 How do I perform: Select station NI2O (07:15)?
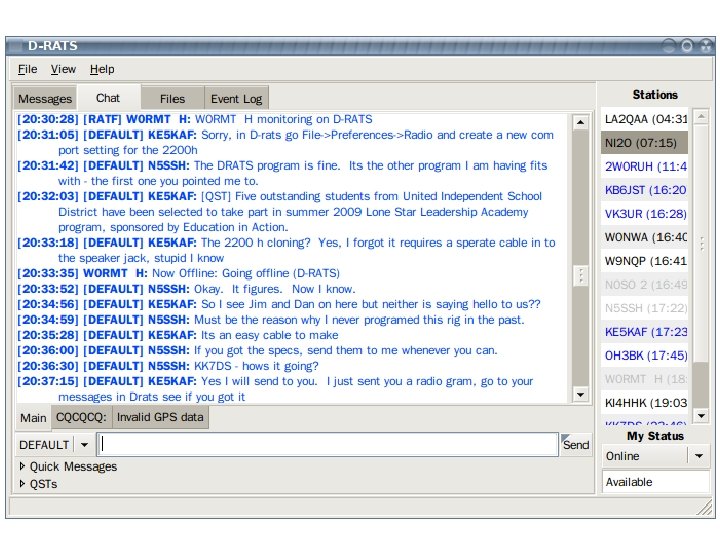pos(645,143)
